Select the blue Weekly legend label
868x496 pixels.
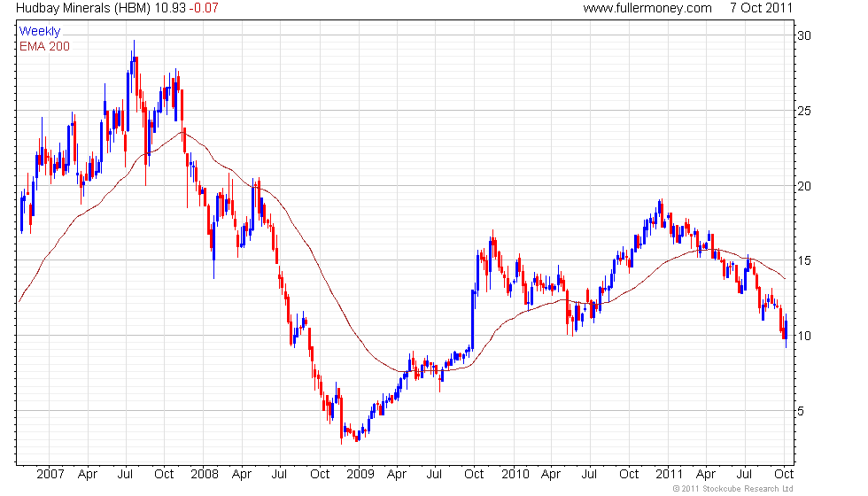click(x=40, y=32)
